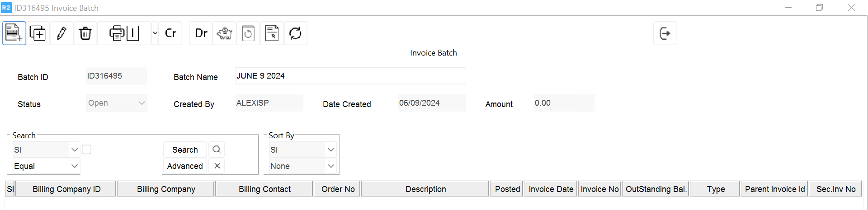This screenshot has height=210, width=868.
Task: Sort by Invoice Date column header
Action: click(551, 189)
